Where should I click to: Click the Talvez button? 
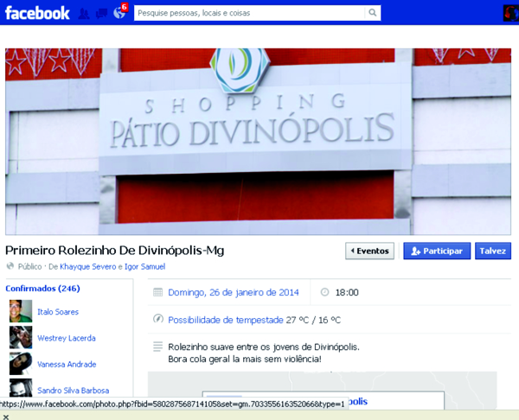pos(493,251)
